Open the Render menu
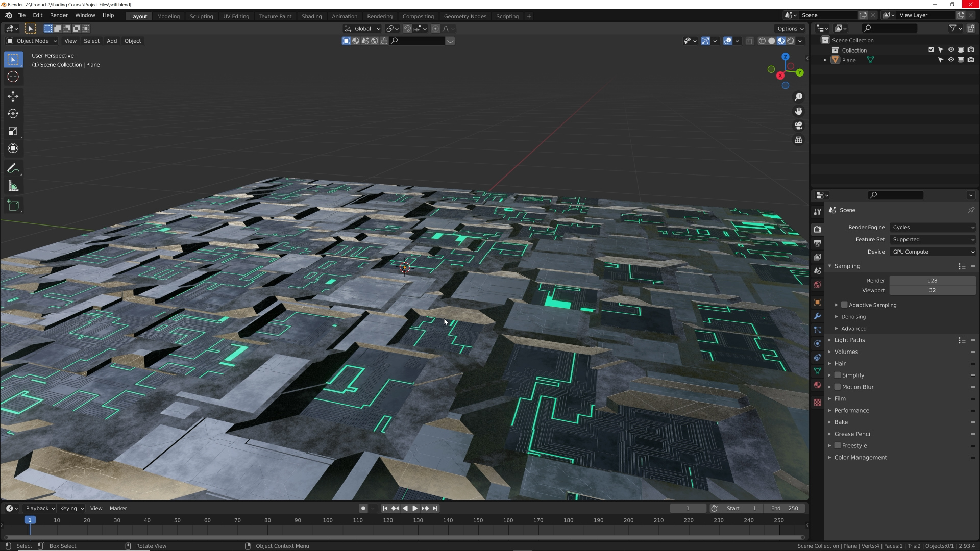 (59, 15)
